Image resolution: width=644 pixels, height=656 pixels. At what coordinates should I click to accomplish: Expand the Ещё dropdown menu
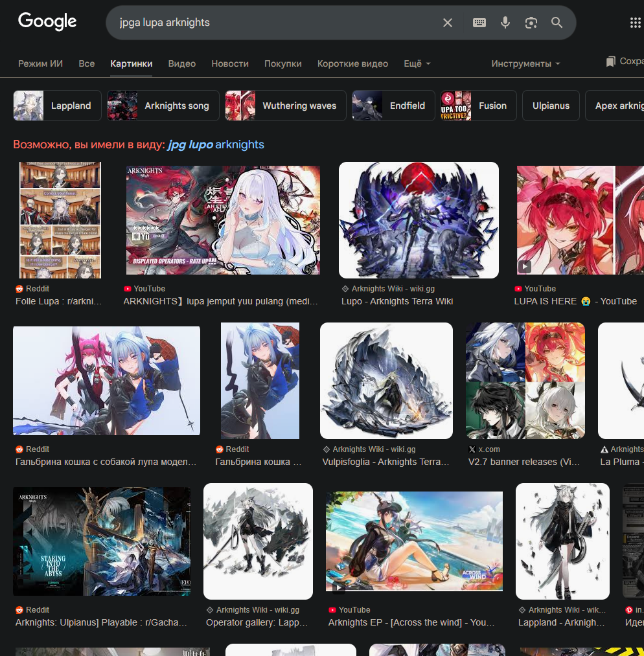pyautogui.click(x=417, y=63)
